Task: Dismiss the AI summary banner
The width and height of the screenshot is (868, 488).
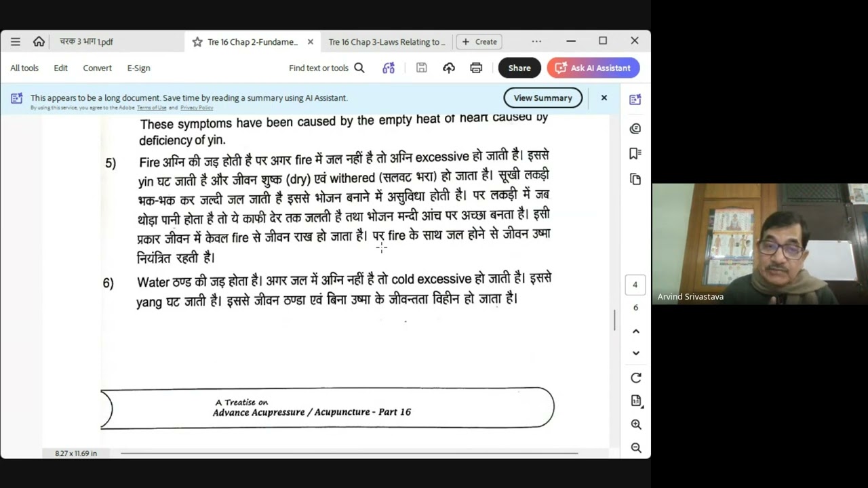Action: tap(604, 98)
